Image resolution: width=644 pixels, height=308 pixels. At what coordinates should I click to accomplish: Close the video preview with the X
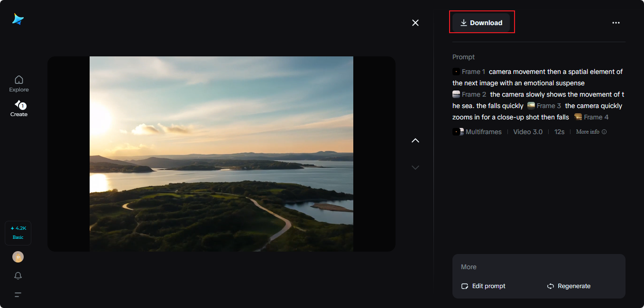[x=415, y=22]
